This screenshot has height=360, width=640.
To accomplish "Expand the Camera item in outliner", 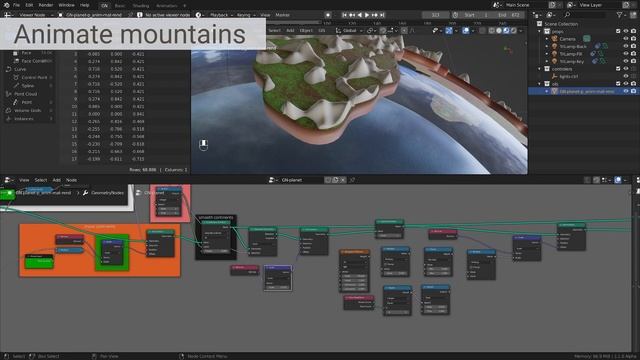I will (x=547, y=39).
